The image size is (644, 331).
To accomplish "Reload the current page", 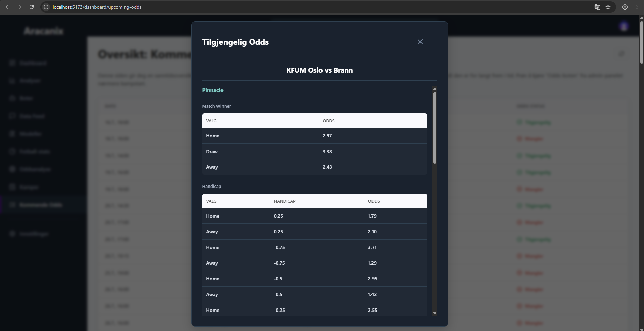I will tap(32, 7).
